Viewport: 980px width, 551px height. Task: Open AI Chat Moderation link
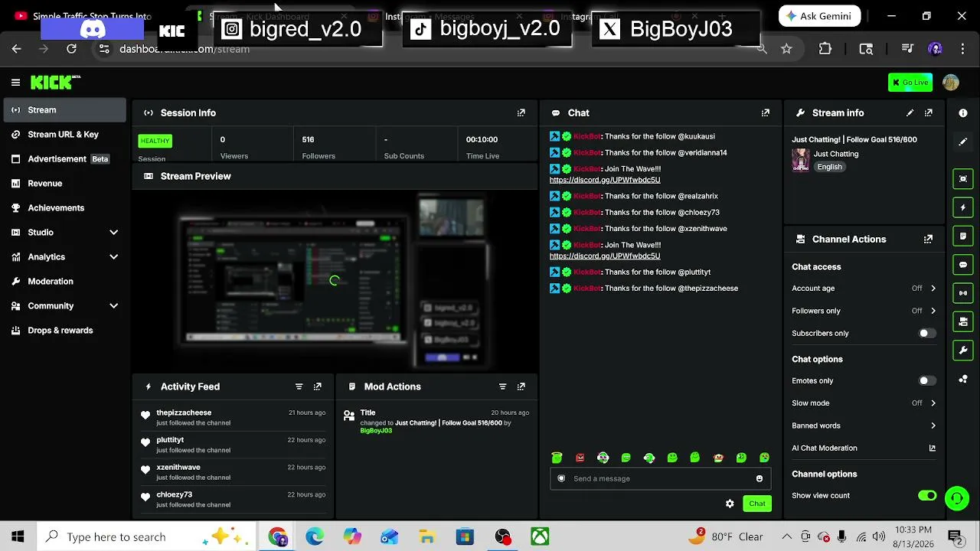click(864, 448)
